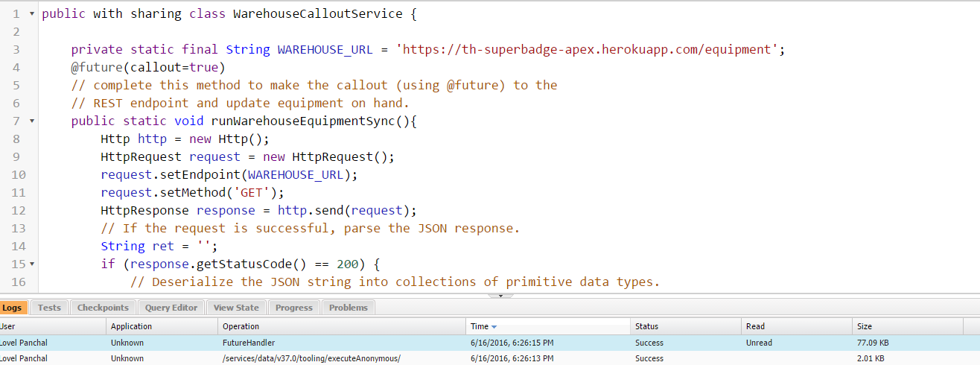Click the Status column header
980x365 pixels.
(685, 326)
